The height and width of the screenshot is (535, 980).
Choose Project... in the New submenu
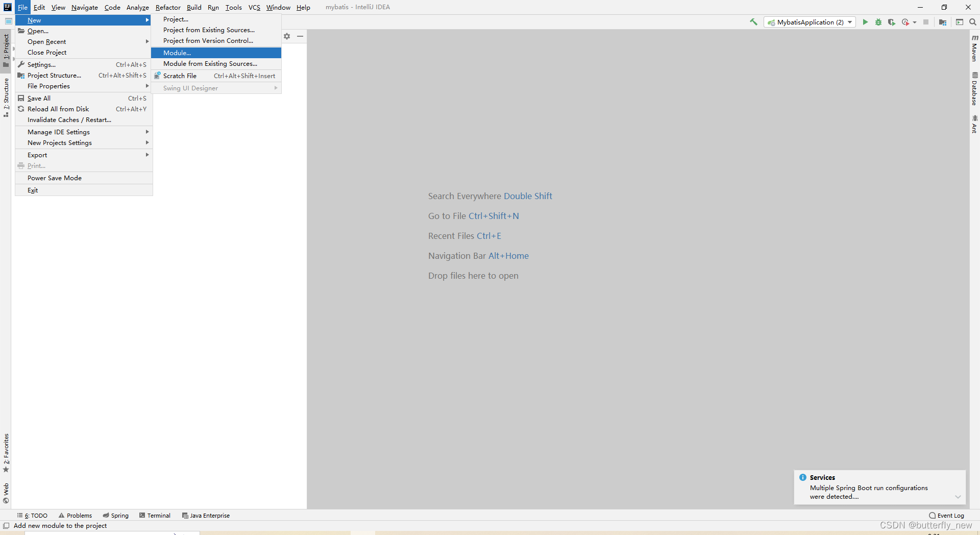point(216,19)
